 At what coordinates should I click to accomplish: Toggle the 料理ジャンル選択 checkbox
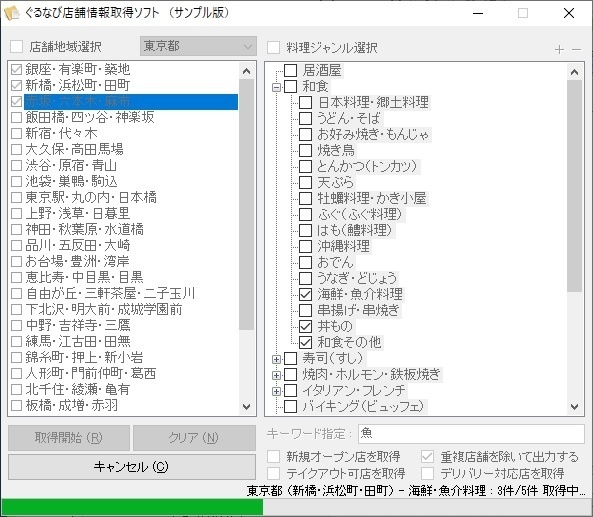pyautogui.click(x=273, y=48)
